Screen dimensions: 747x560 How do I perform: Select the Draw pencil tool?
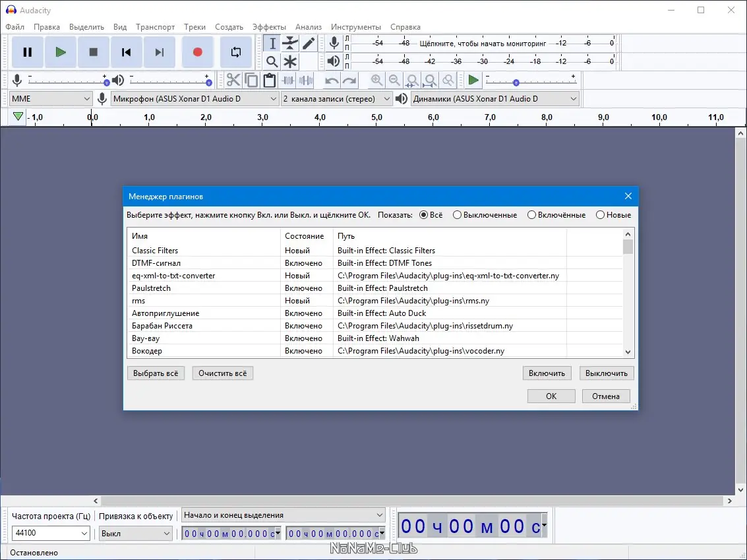click(309, 44)
